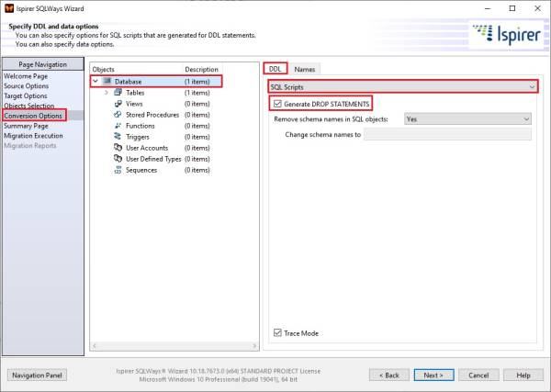
Task: Select the DDL tab
Action: 275,69
